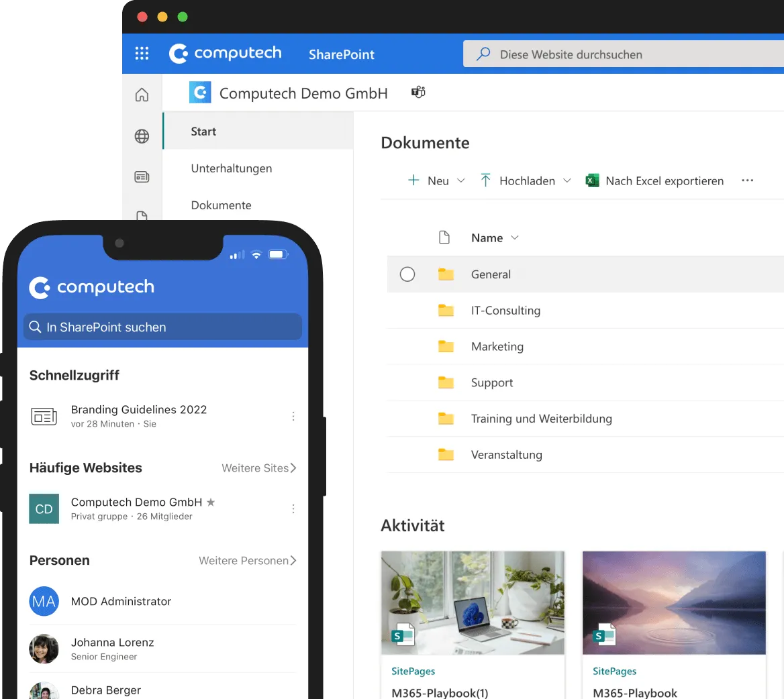Open the news feed icon in left rail

pyautogui.click(x=142, y=177)
